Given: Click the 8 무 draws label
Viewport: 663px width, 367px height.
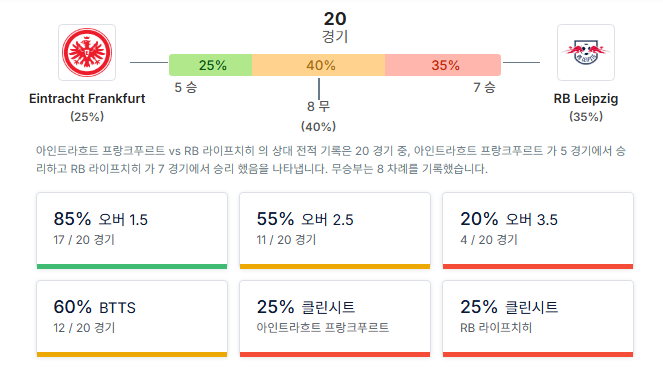Looking at the screenshot, I should [x=318, y=106].
